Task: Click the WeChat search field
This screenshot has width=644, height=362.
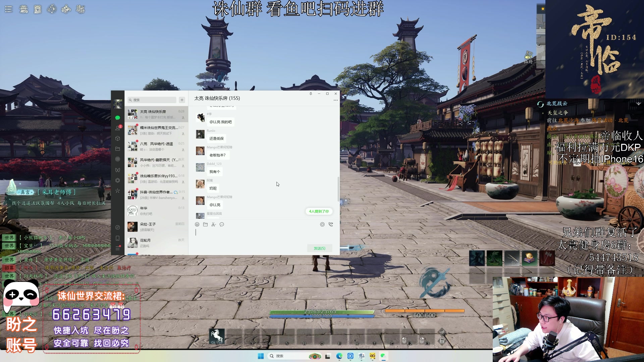Action: tap(152, 100)
